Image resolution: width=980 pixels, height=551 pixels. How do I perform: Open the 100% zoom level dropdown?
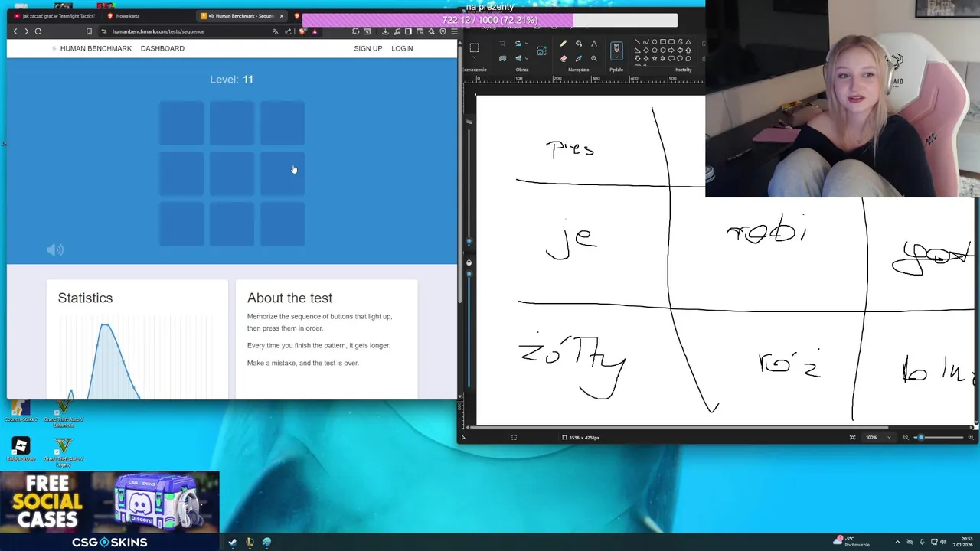879,437
